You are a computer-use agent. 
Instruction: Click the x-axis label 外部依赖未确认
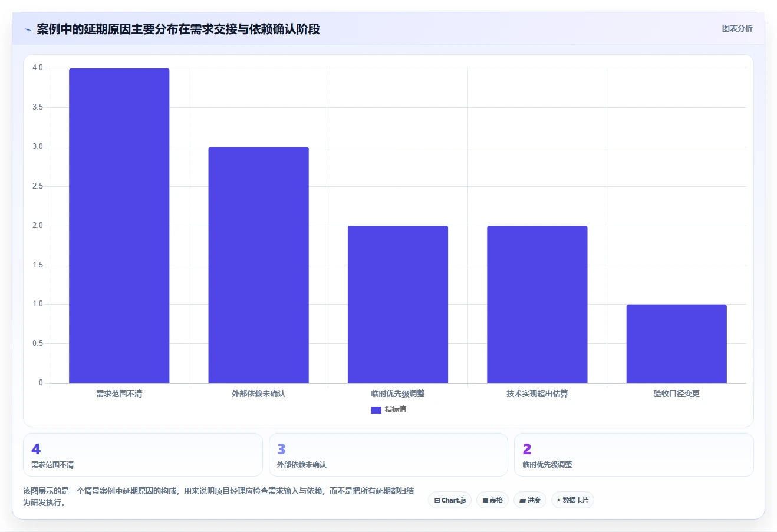tap(258, 394)
